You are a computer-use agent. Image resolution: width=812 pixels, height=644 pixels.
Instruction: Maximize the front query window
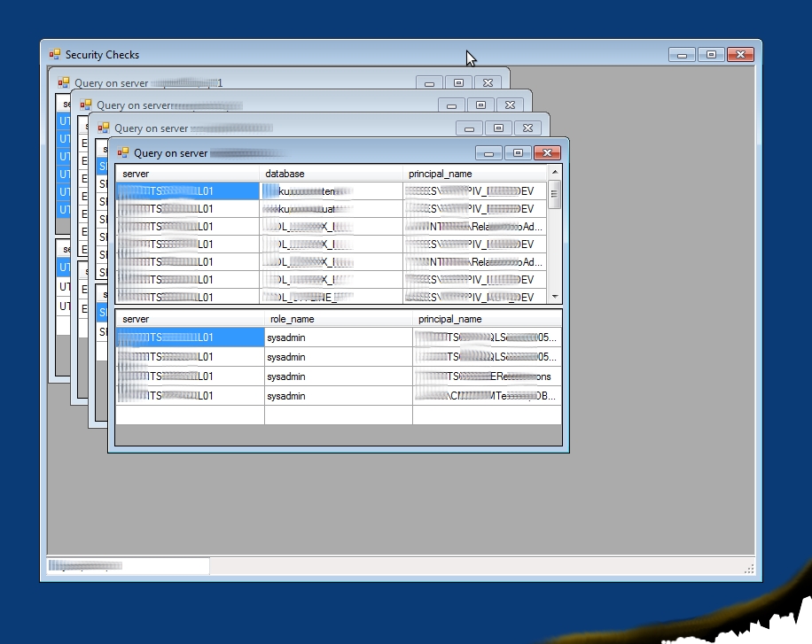[x=519, y=153]
